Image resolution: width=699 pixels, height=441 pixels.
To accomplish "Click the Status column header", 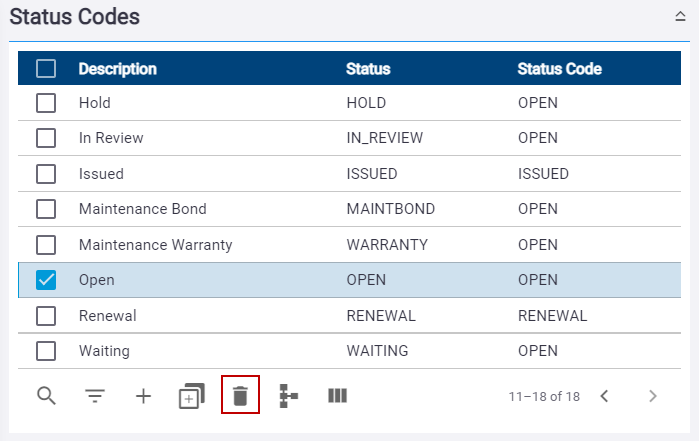I will tap(368, 69).
